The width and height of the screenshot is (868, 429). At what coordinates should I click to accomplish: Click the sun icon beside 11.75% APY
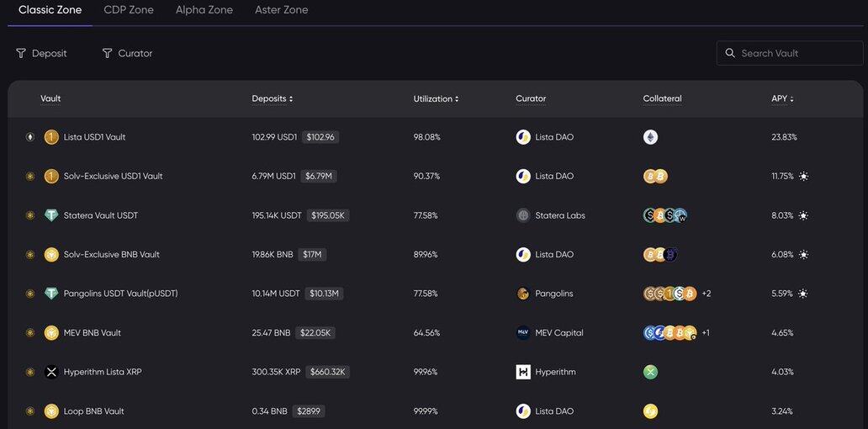pos(803,177)
